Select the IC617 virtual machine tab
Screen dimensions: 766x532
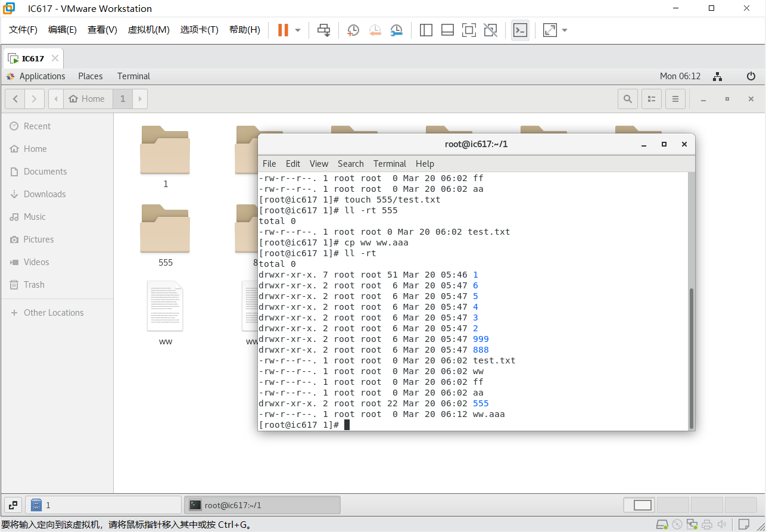click(x=33, y=58)
